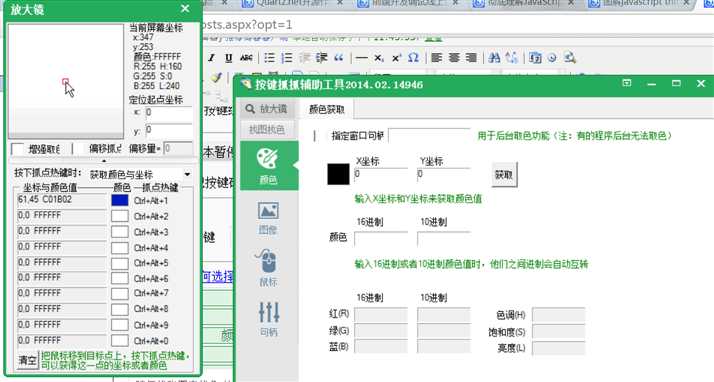Focus the 定位起点坐标 x field
This screenshot has width=714, height=382.
point(169,113)
